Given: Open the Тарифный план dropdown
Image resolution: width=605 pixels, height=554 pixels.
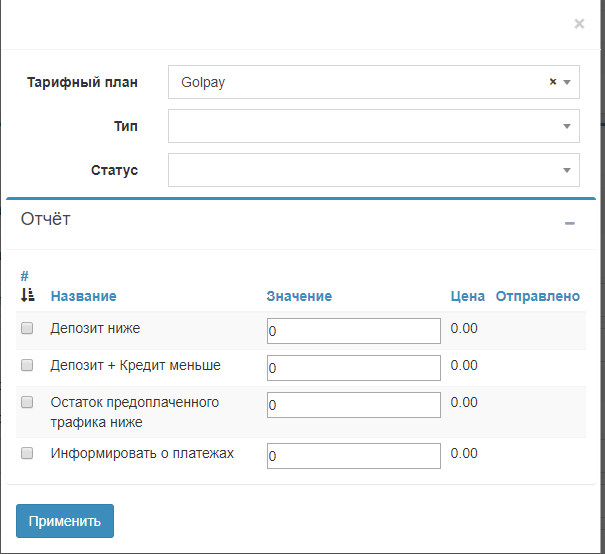Looking at the screenshot, I should point(360,83).
